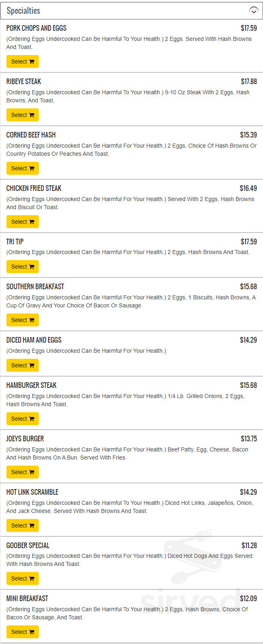Click cart icon for Corned Beef Hash
The image size is (263, 644).
[32, 169]
